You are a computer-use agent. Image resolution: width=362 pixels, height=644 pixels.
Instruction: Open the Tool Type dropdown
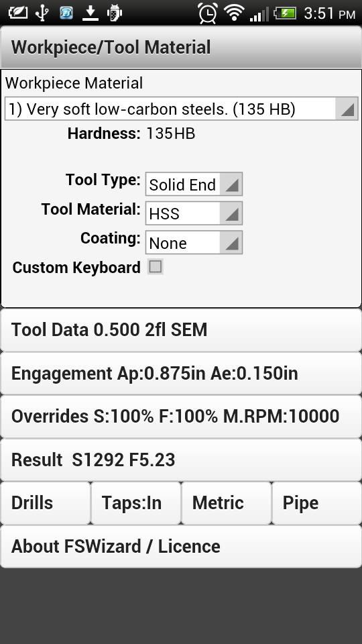194,184
